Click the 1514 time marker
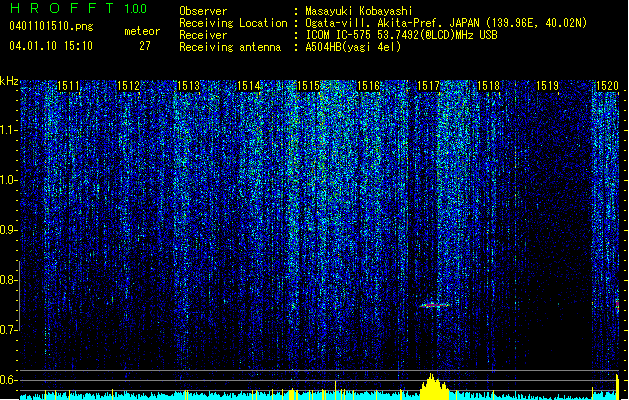The height and width of the screenshot is (400, 629). tap(248, 86)
